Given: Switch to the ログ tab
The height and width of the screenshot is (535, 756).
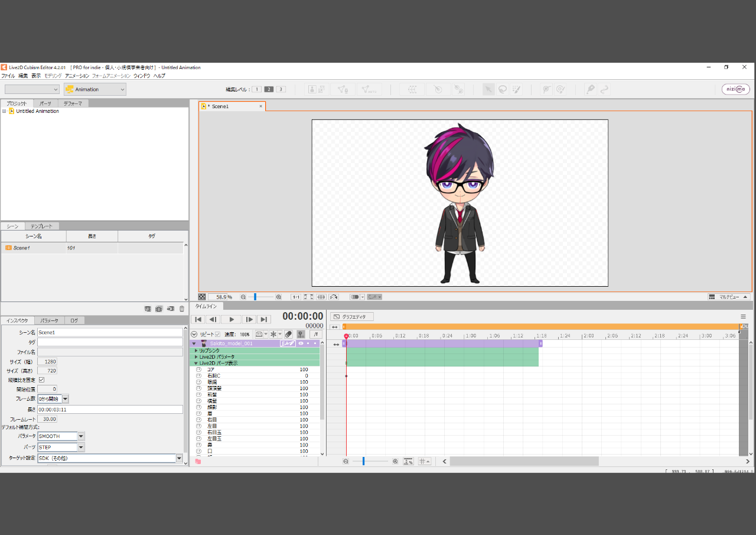Looking at the screenshot, I should click(74, 320).
